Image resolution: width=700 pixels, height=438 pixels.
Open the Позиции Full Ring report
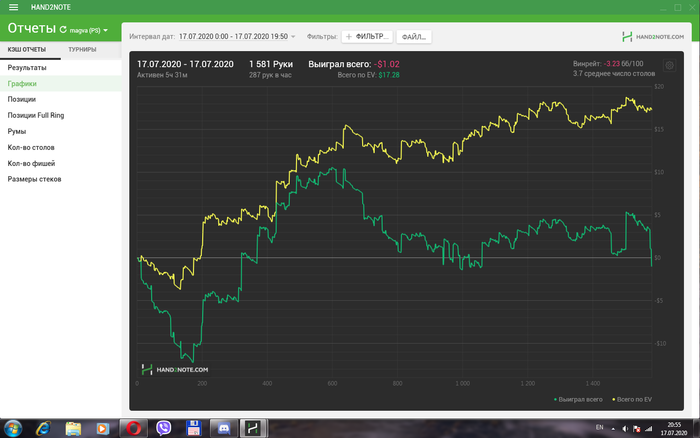[61, 115]
